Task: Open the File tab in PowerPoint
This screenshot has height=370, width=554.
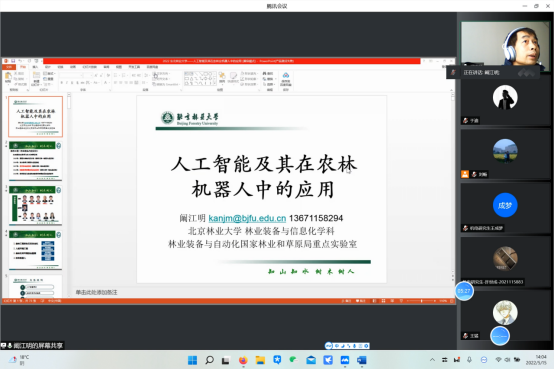Action: click(9, 67)
